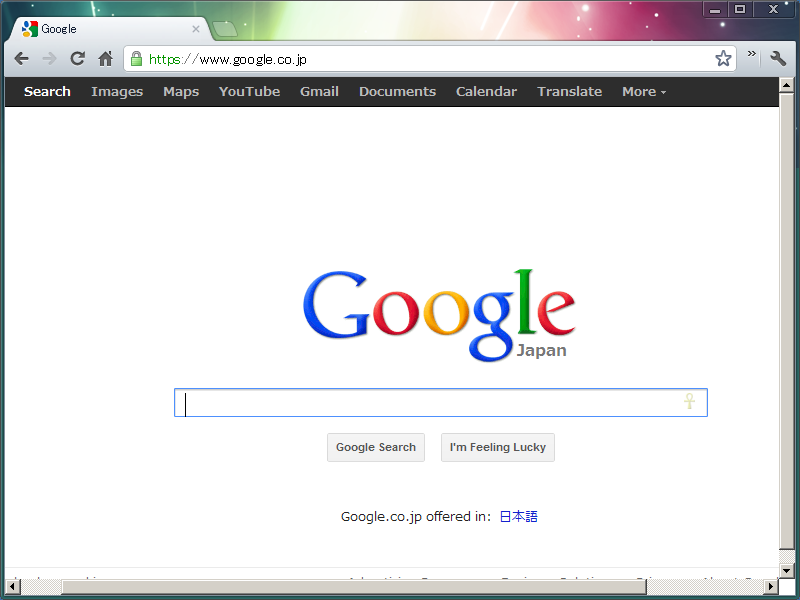Click the vertical scrollbar down arrow
800x600 pixels.
tap(786, 571)
